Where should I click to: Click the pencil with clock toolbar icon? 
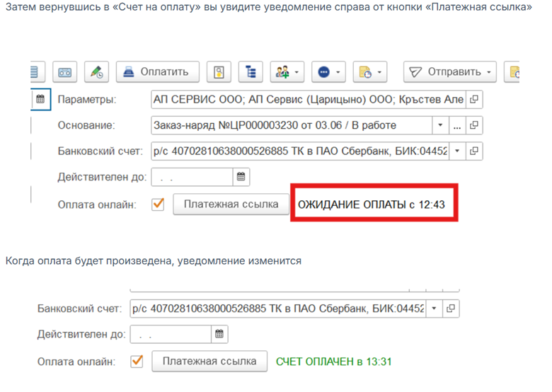tap(96, 72)
